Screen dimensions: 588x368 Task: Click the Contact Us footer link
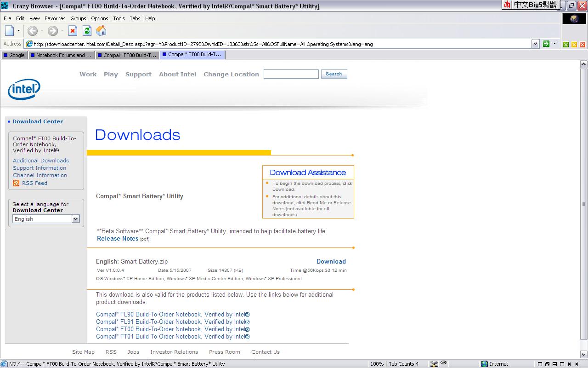tap(266, 352)
